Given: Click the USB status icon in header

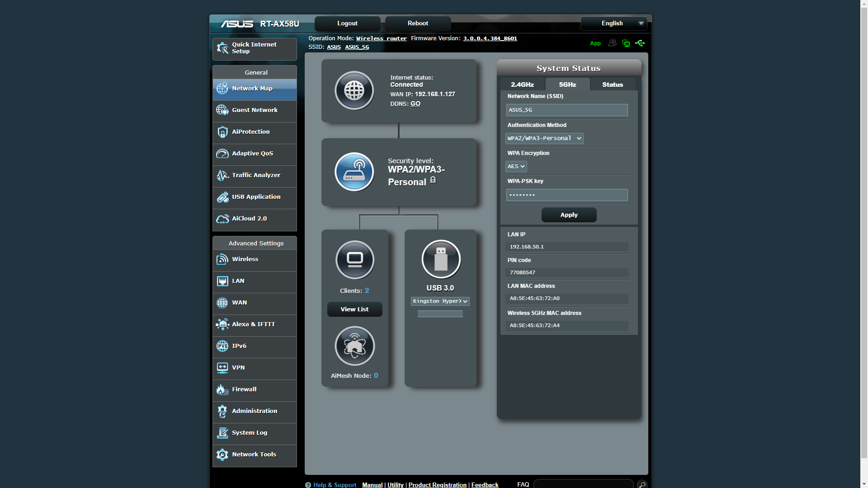Looking at the screenshot, I should coord(640,43).
